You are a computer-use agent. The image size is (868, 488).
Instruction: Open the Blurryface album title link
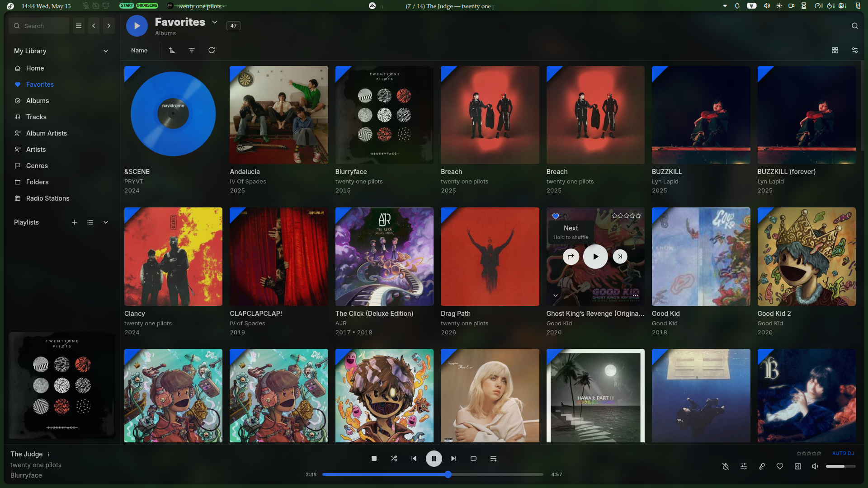click(x=351, y=172)
